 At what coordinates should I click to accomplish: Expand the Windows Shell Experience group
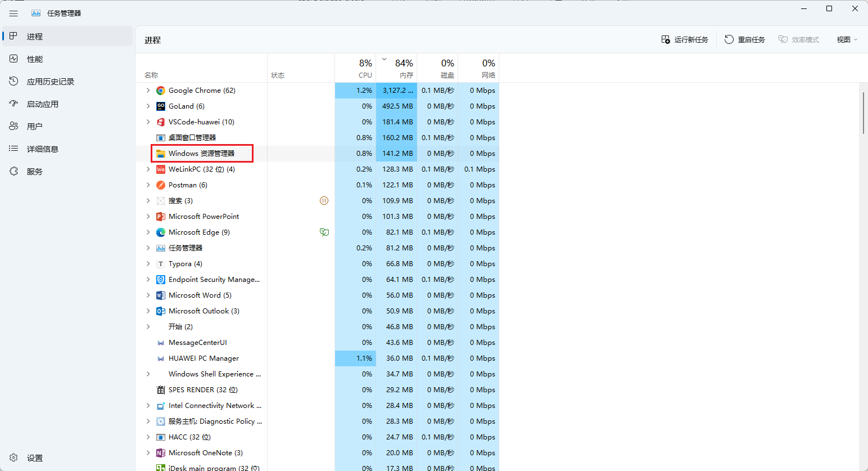point(148,374)
